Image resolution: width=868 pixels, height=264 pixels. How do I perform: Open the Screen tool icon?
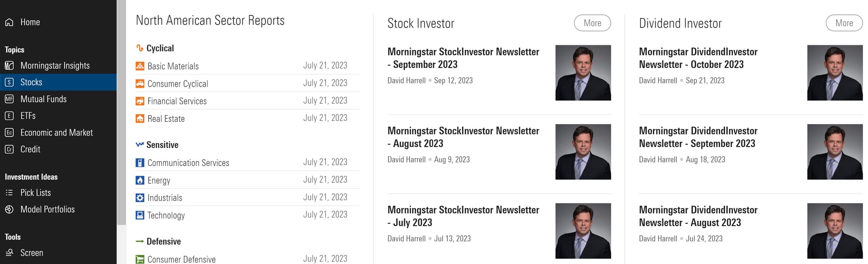[x=9, y=253]
